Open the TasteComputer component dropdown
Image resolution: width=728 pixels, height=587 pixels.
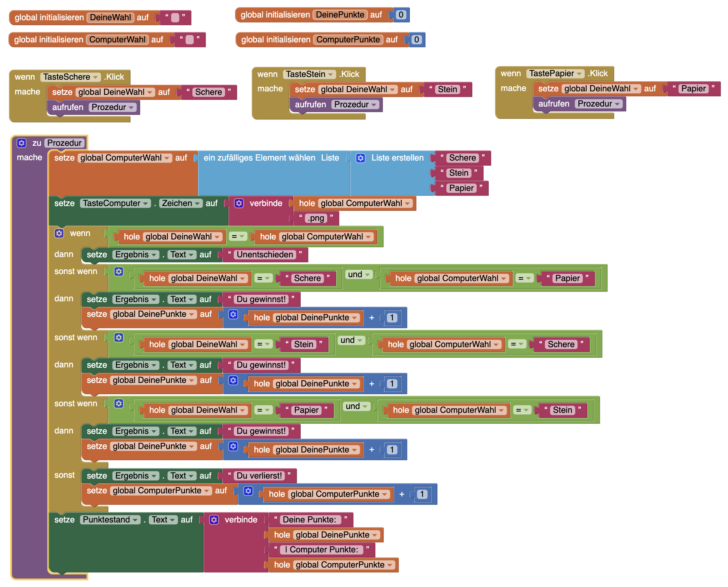click(x=145, y=203)
